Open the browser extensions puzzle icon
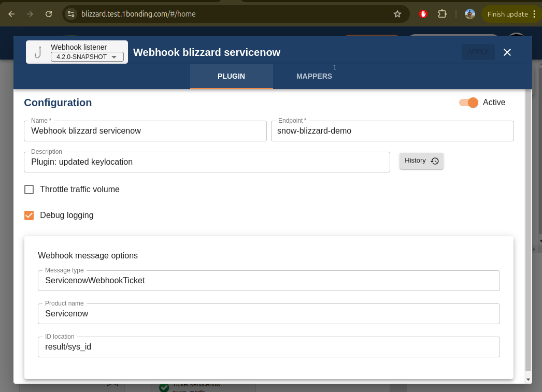The height and width of the screenshot is (392, 542). click(442, 14)
